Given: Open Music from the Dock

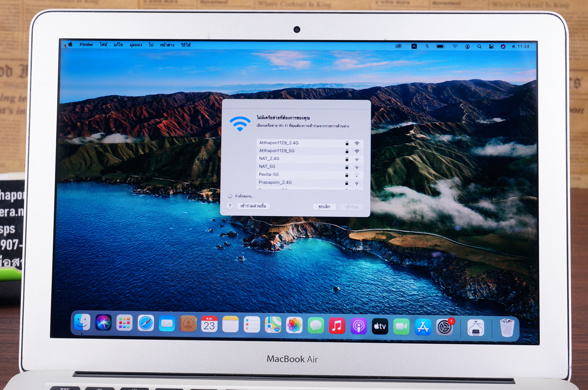Looking at the screenshot, I should tap(337, 326).
